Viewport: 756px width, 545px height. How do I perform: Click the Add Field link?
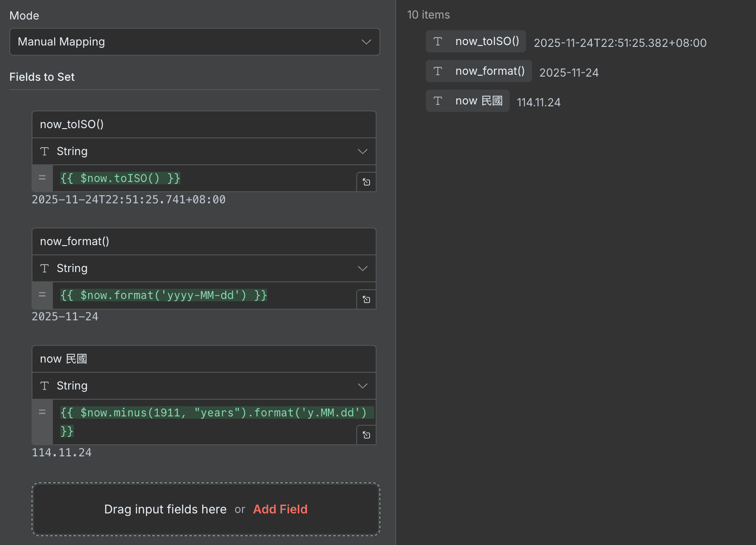[280, 509]
